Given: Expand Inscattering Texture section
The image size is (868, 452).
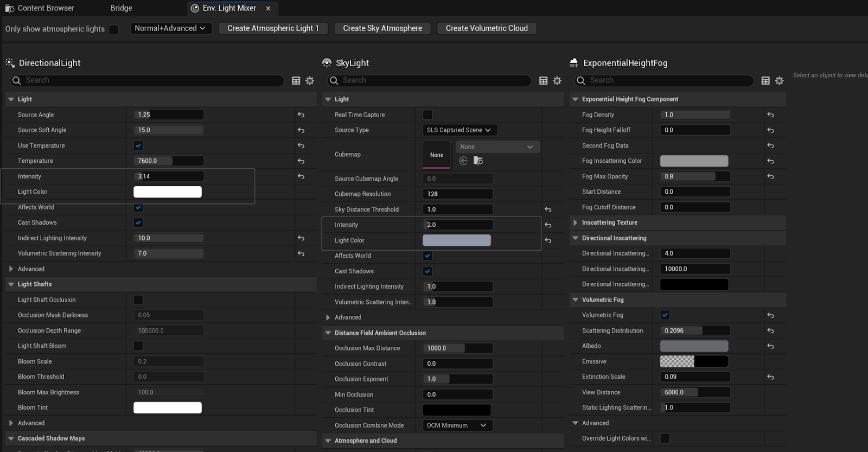Looking at the screenshot, I should point(576,222).
